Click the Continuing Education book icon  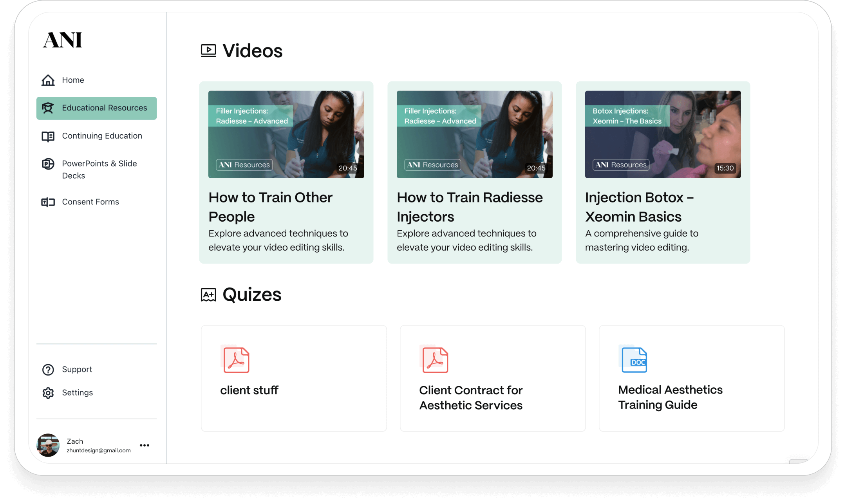(x=48, y=136)
